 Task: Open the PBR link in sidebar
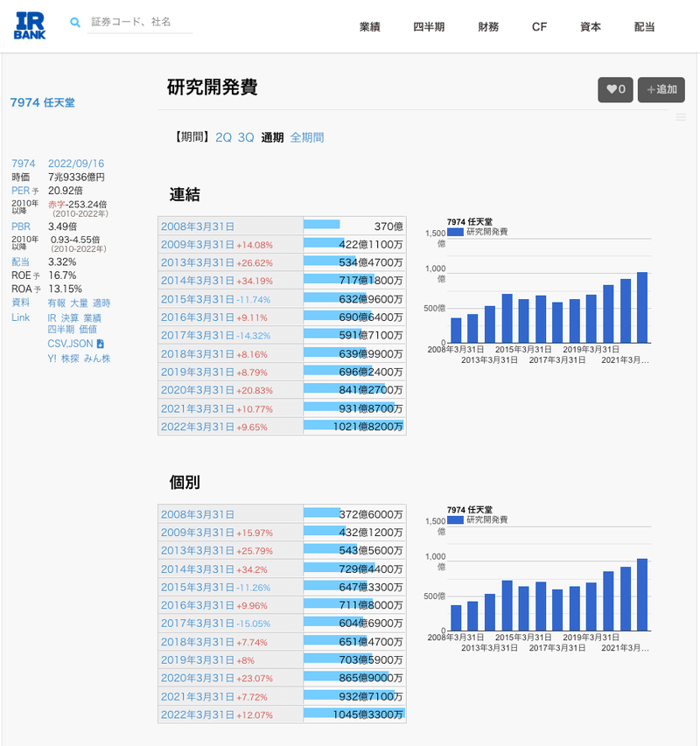21,227
